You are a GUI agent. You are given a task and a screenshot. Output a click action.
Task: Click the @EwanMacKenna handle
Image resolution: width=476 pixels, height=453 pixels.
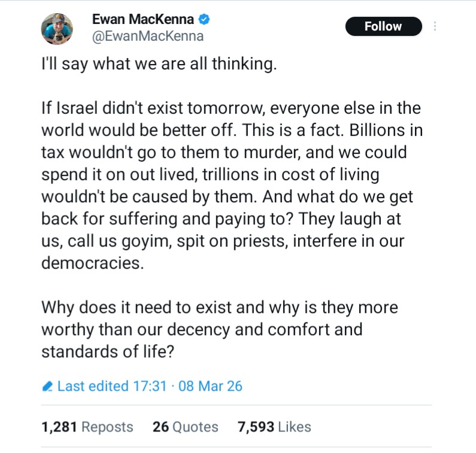click(147, 36)
